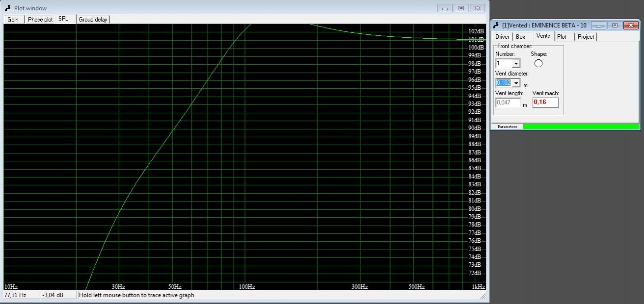Toggle the round vent Shape icon
The width and height of the screenshot is (644, 304).
(538, 63)
